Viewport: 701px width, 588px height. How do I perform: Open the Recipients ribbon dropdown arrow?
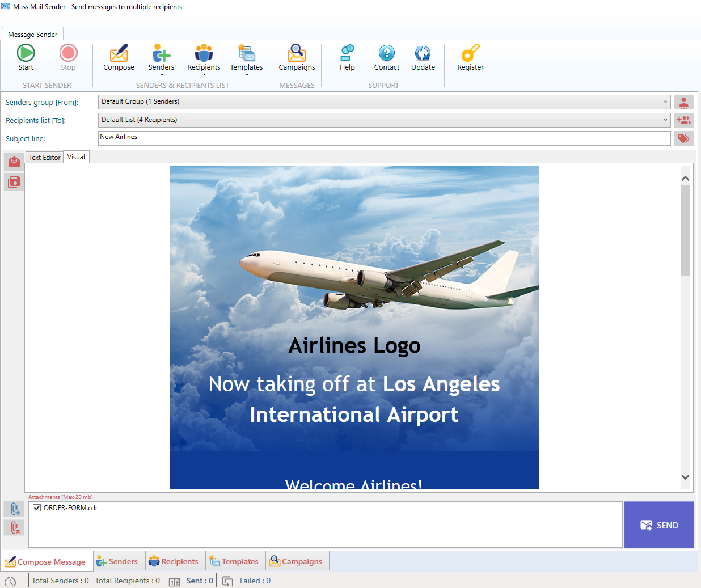click(204, 75)
